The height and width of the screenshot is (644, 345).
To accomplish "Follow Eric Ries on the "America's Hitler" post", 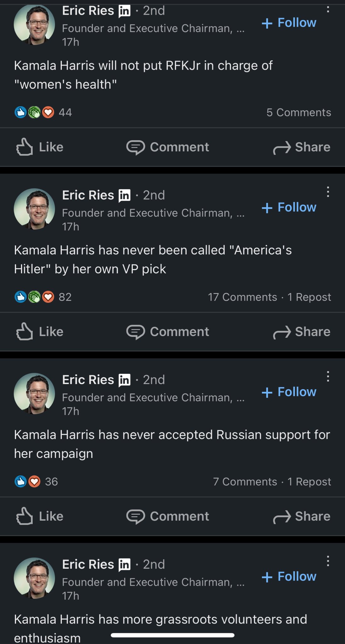I will coord(289,207).
